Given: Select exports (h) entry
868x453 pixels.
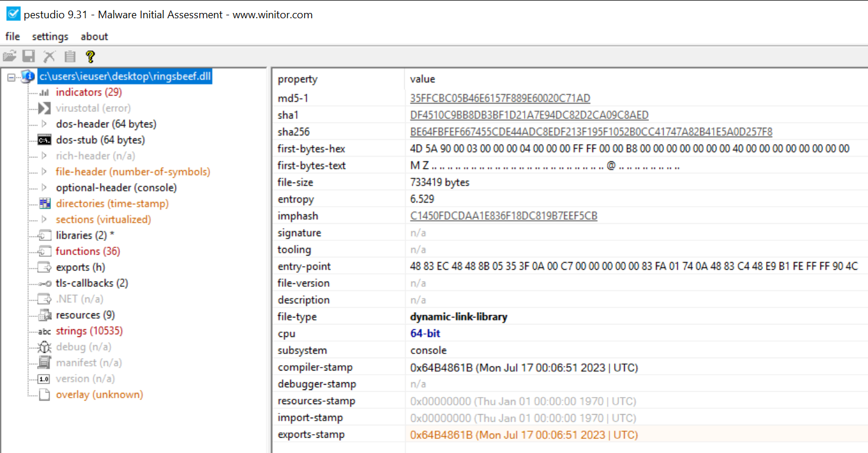Looking at the screenshot, I should click(81, 267).
